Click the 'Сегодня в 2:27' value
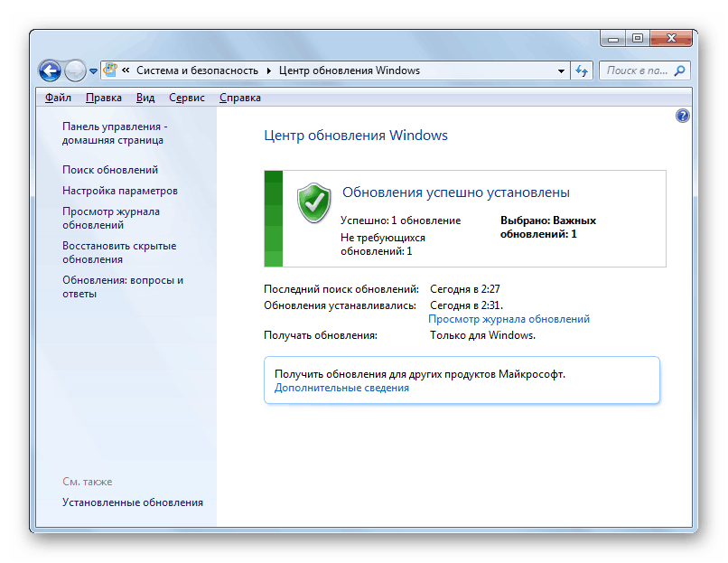Viewport: 728px width, 563px height. pyautogui.click(x=465, y=289)
